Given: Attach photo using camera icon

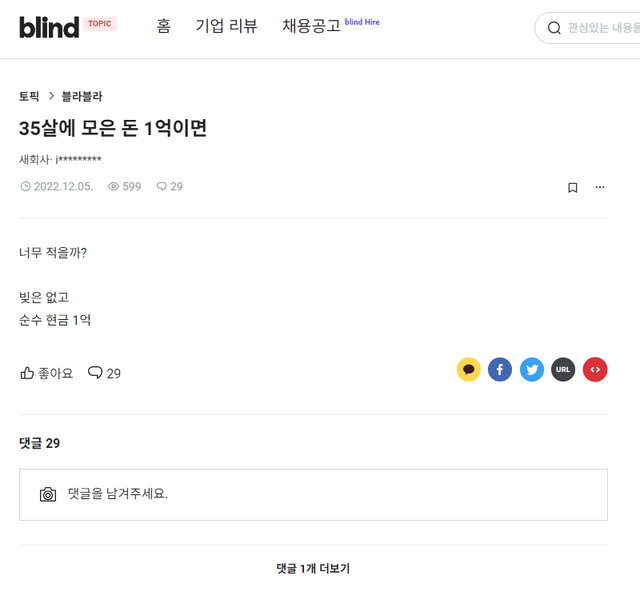Looking at the screenshot, I should 48,494.
